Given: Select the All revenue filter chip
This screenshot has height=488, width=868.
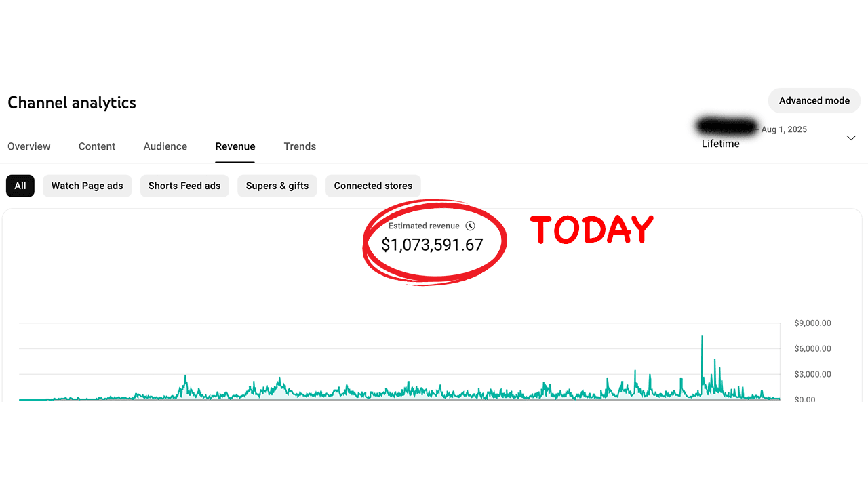Looking at the screenshot, I should point(20,186).
